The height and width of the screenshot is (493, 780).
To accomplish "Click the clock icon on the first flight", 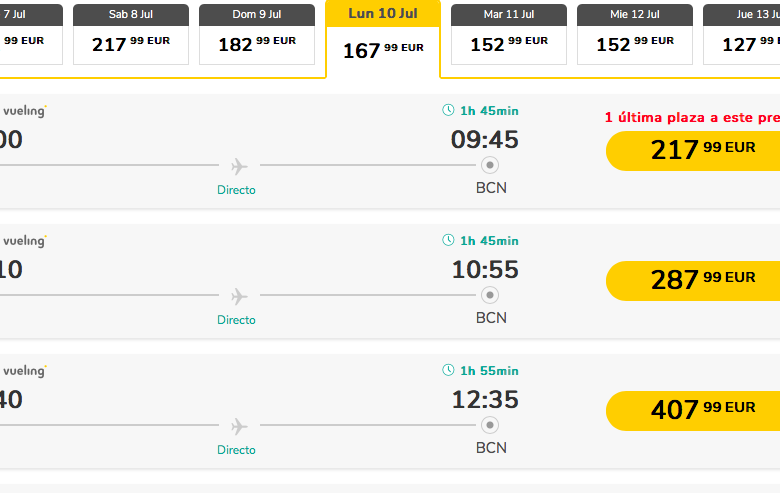I will tap(448, 110).
